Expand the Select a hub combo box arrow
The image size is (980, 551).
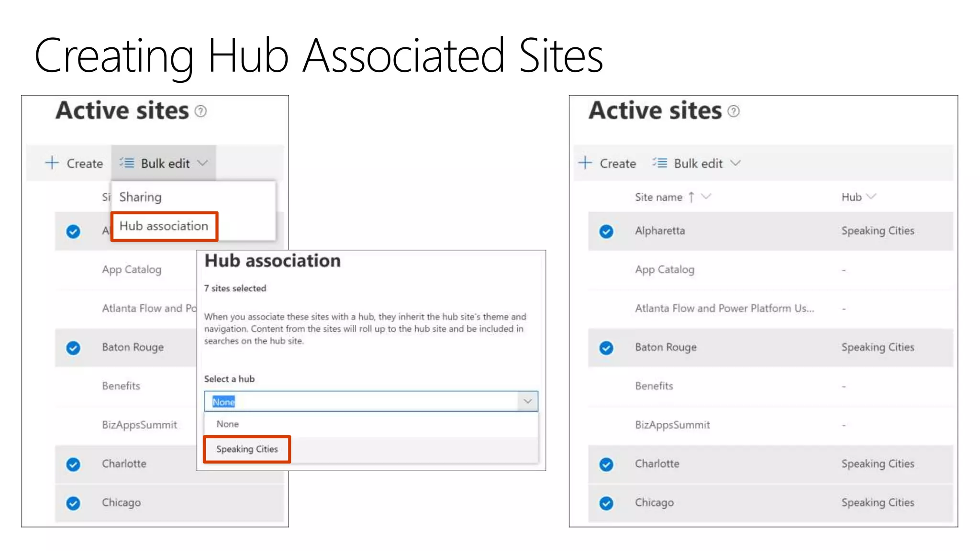(527, 401)
